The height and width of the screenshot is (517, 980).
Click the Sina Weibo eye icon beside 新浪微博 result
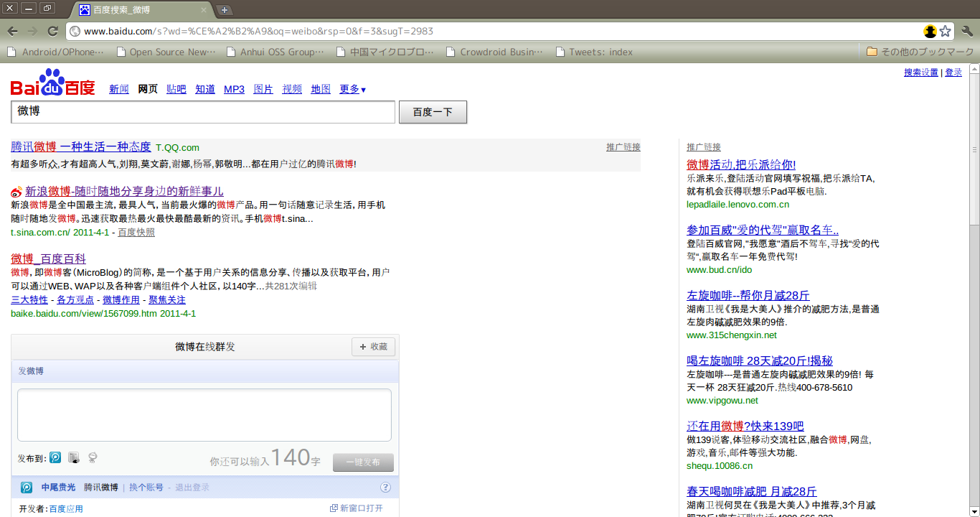coord(17,192)
